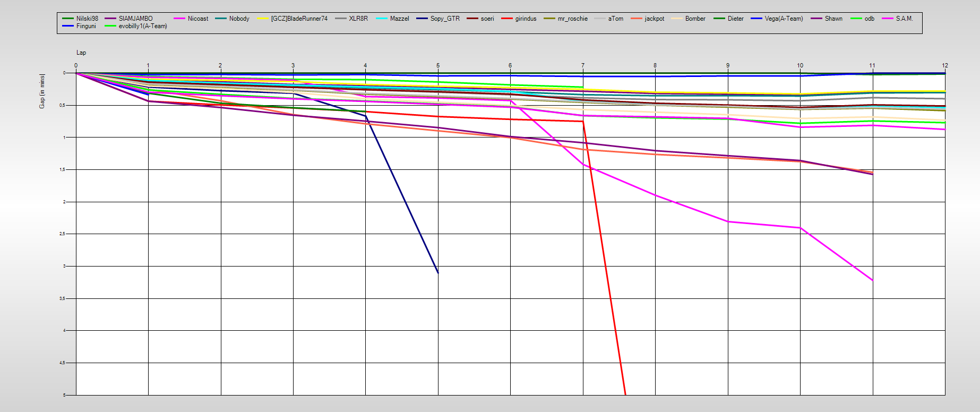Screen dimensions: 980x412
Task: Select the mr_roschie legend label
Action: (x=572, y=19)
